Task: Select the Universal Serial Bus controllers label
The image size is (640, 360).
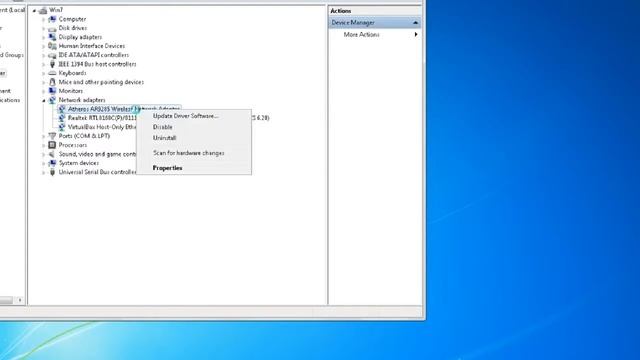Action: tap(97, 172)
